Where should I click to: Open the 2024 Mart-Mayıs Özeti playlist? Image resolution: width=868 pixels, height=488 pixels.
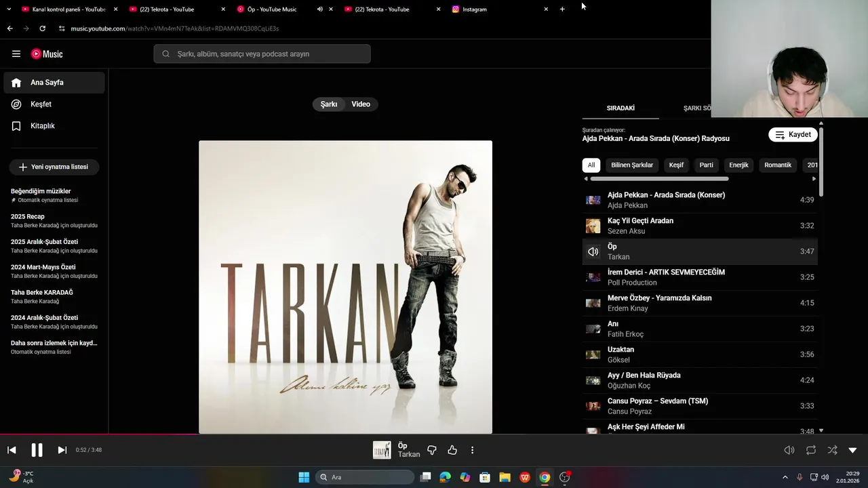54,271
